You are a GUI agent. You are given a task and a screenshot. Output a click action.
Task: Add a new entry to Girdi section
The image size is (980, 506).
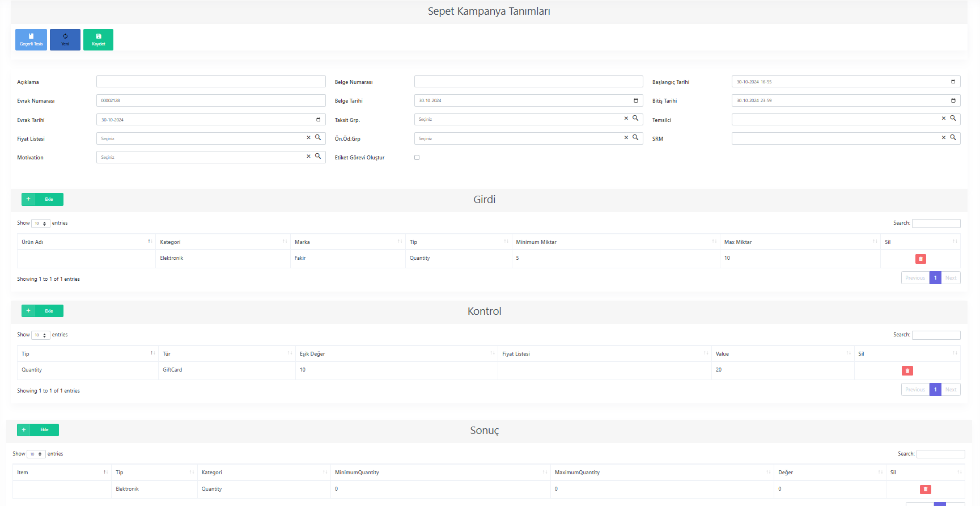coord(43,199)
